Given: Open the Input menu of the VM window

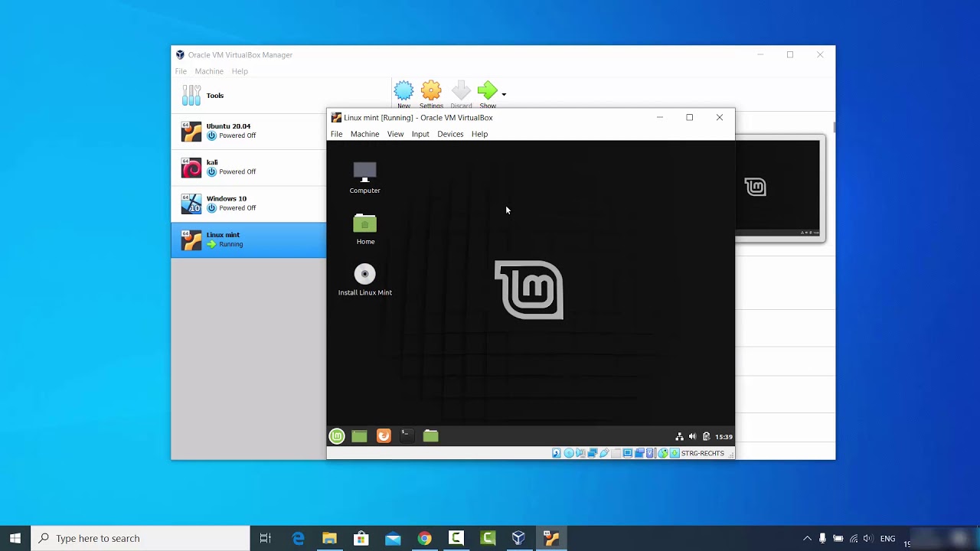Looking at the screenshot, I should [x=420, y=134].
